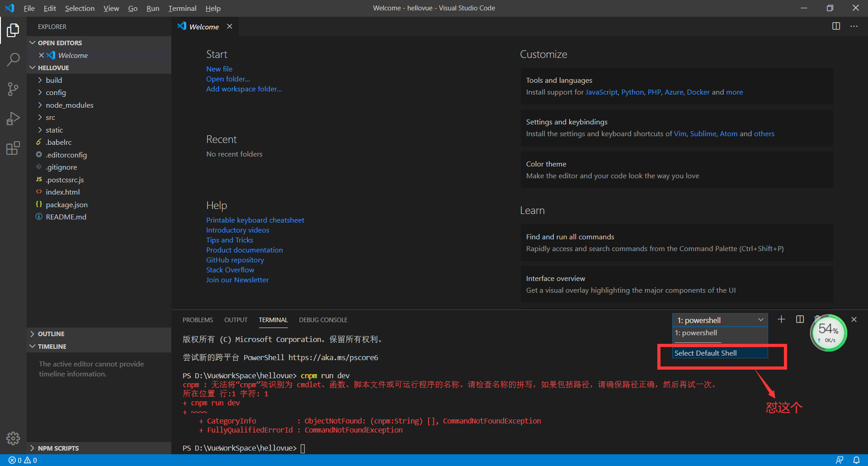The height and width of the screenshot is (466, 868).
Task: Open the Run menu
Action: (153, 8)
